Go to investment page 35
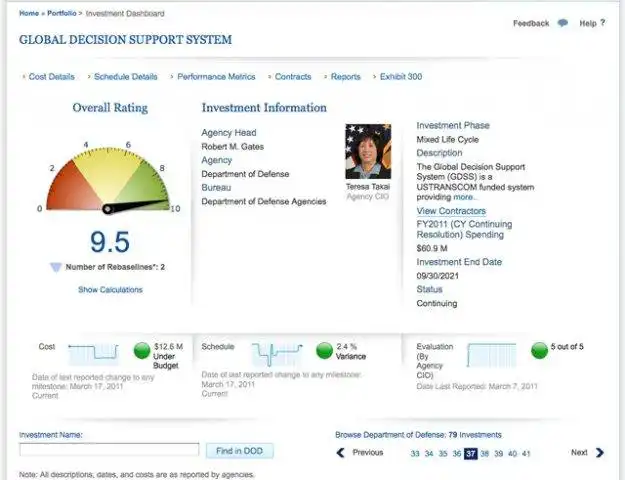This screenshot has width=625, height=480. tap(443, 454)
